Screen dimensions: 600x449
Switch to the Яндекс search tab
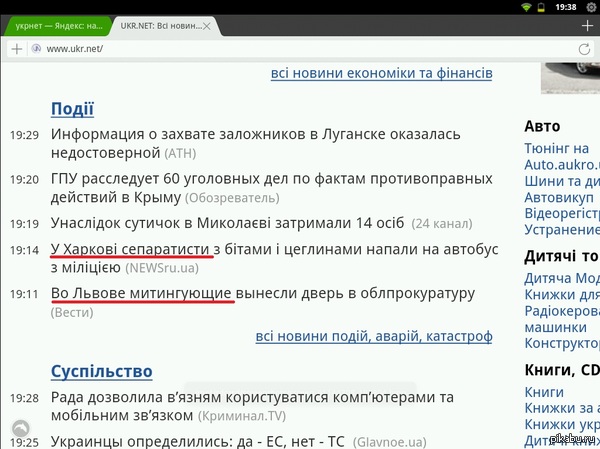pos(55,22)
